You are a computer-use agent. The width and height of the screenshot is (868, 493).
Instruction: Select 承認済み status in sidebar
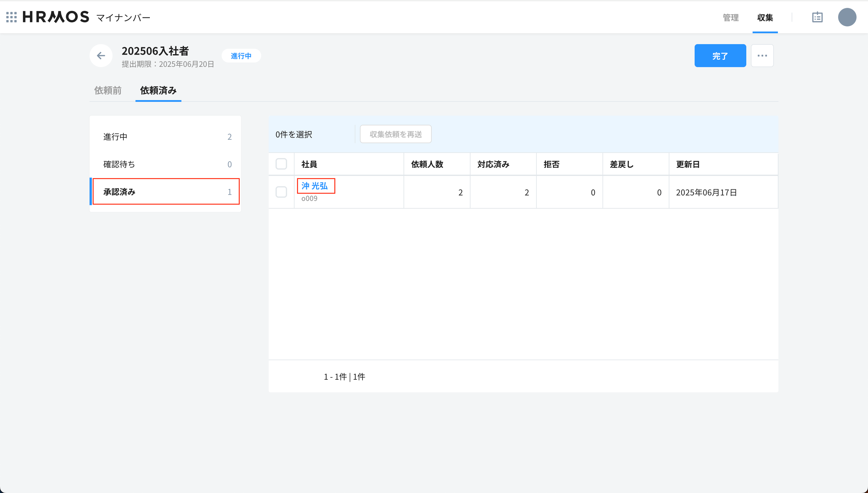165,192
